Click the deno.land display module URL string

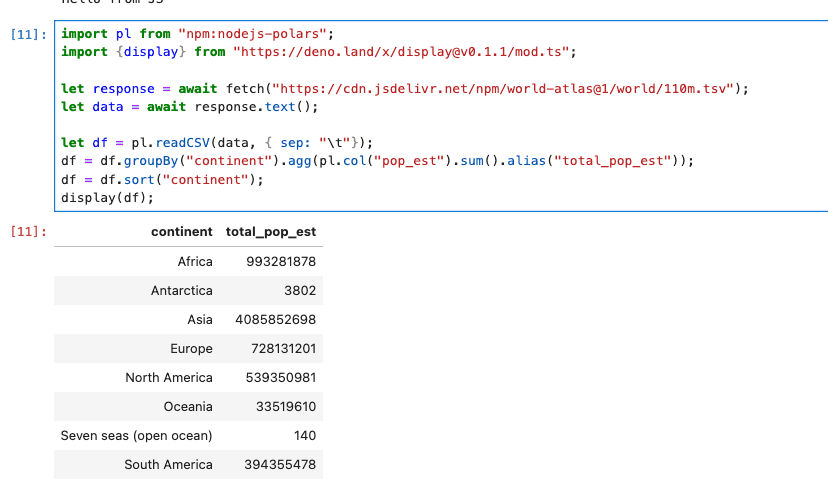[404, 51]
